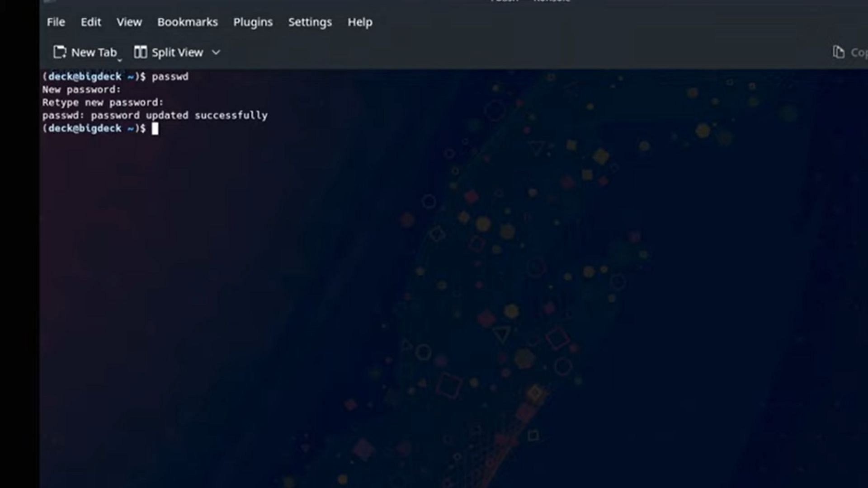Viewport: 868px width, 488px height.
Task: Open the File menu
Action: [56, 22]
